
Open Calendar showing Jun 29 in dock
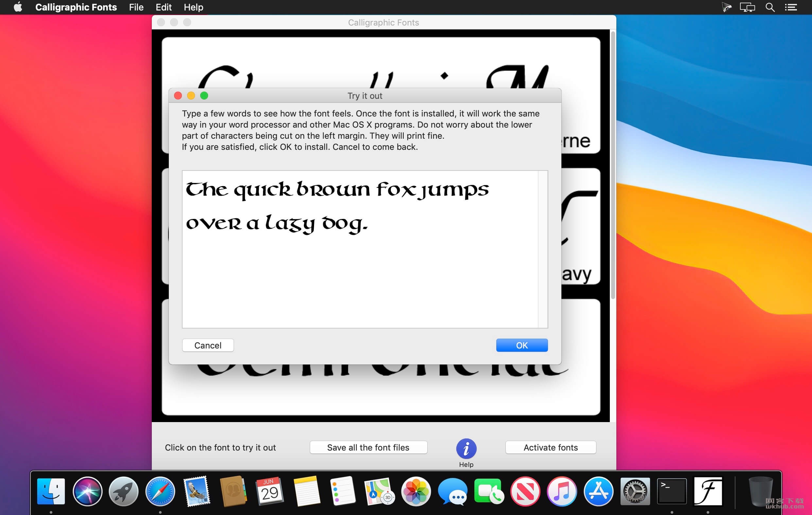tap(270, 491)
